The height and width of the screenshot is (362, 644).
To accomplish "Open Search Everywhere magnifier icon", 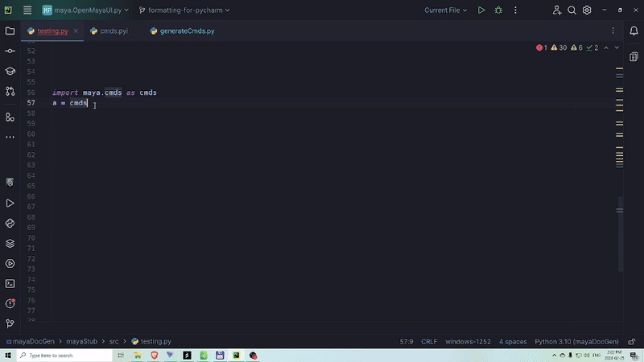I will click(x=572, y=10).
